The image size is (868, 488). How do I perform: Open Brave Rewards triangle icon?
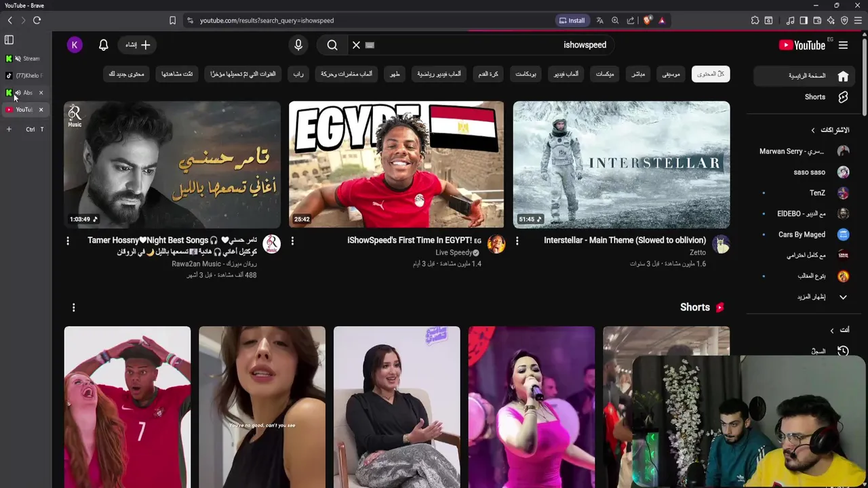[662, 20]
